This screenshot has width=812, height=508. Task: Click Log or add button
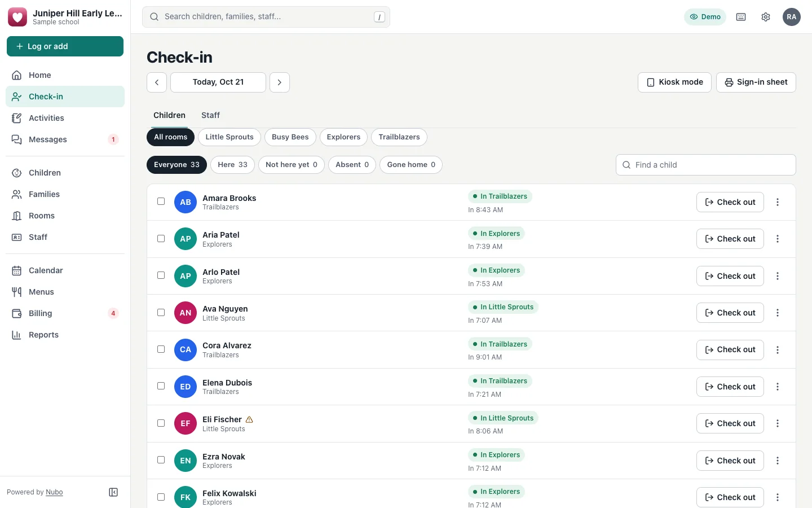coord(65,46)
